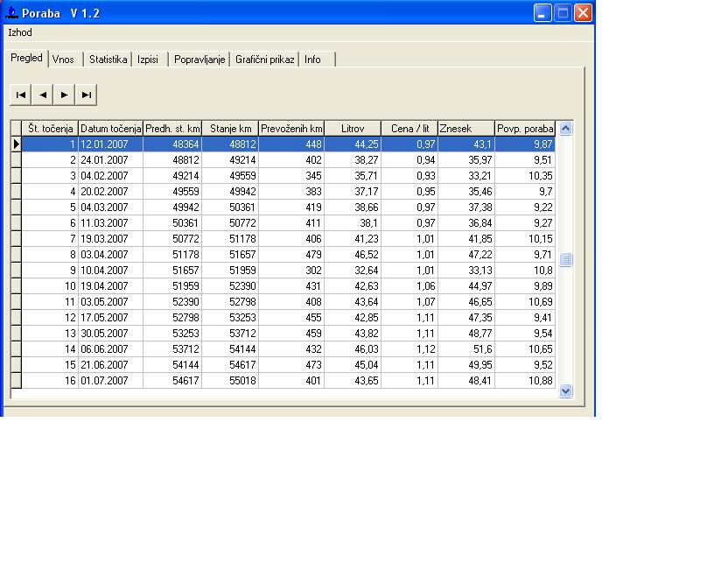Viewport: 728px width, 570px height.
Task: Go to previous record arrow button
Action: tap(43, 95)
